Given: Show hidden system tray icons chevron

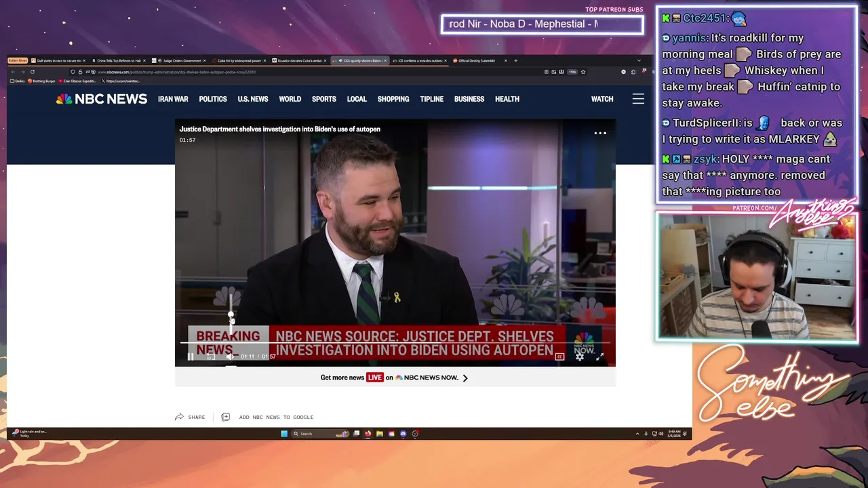Looking at the screenshot, I should coord(637,434).
